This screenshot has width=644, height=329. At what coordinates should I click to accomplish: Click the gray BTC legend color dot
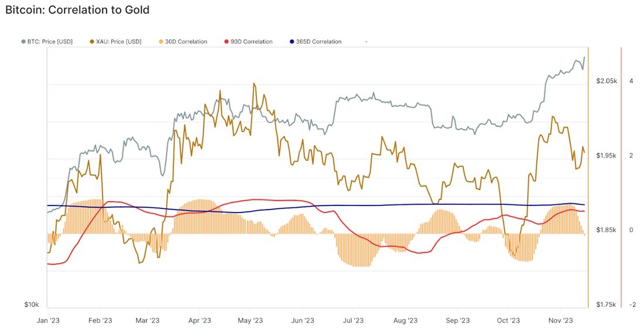[x=23, y=42]
